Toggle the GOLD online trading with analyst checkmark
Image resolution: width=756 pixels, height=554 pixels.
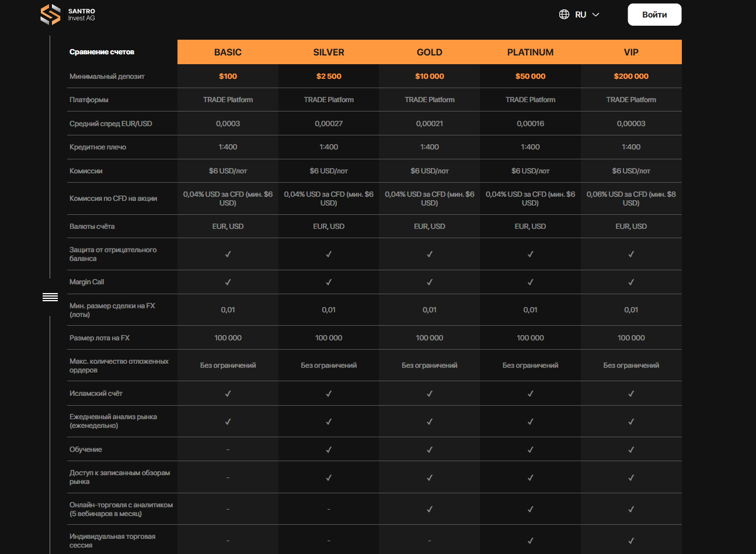429,507
